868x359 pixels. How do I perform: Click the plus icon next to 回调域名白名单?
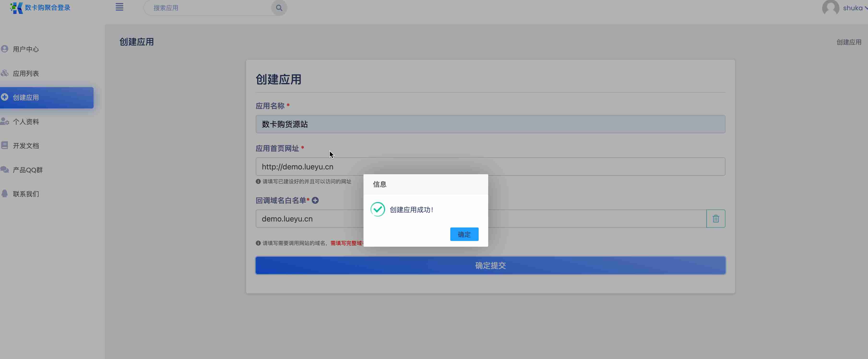coord(315,201)
